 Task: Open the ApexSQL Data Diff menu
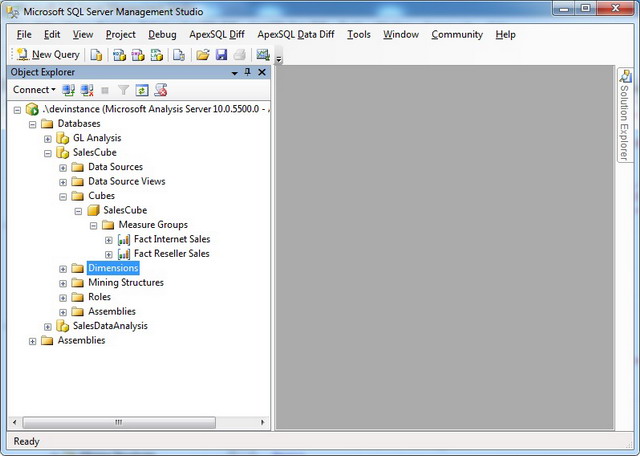click(x=296, y=35)
